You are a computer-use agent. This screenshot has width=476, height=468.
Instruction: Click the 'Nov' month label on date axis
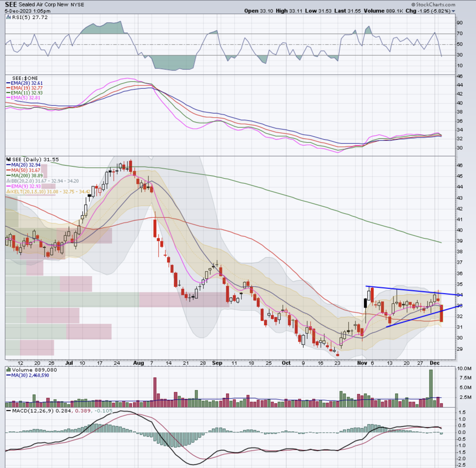(362, 363)
